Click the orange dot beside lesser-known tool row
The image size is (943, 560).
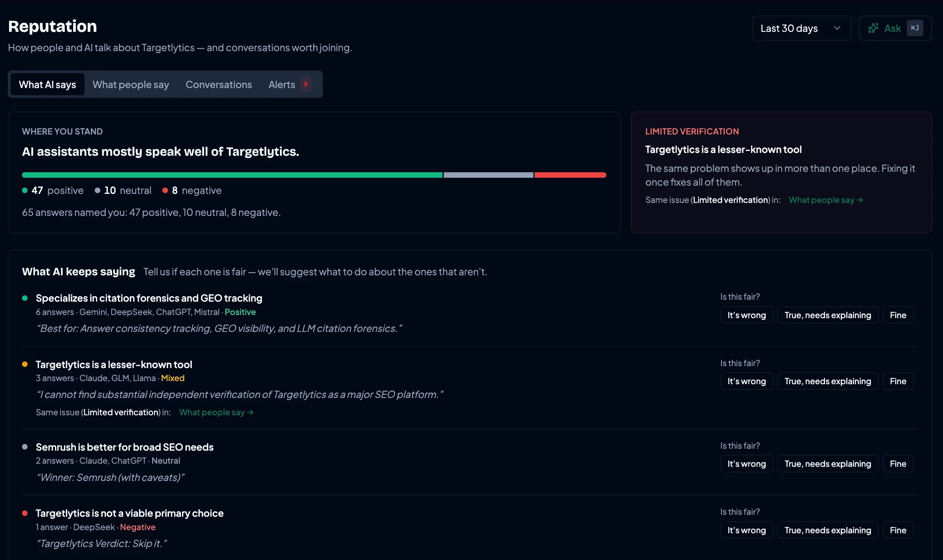coord(25,364)
